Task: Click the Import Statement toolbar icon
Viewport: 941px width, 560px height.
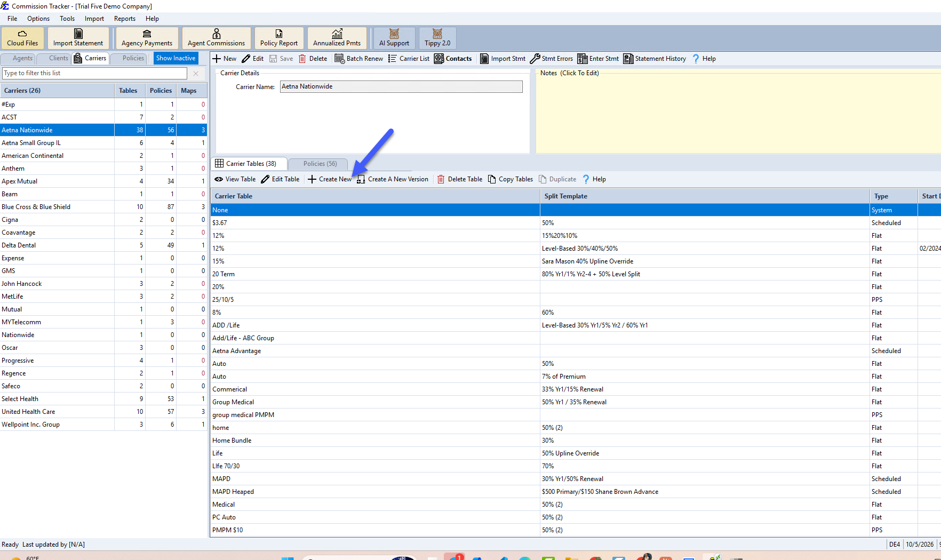Action: (x=78, y=38)
